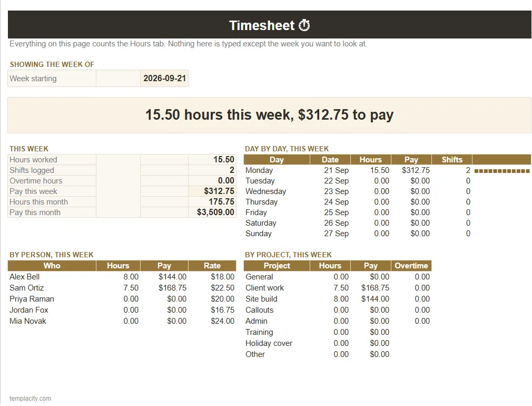Click the Day column header
The image size is (532, 406).
(x=277, y=160)
